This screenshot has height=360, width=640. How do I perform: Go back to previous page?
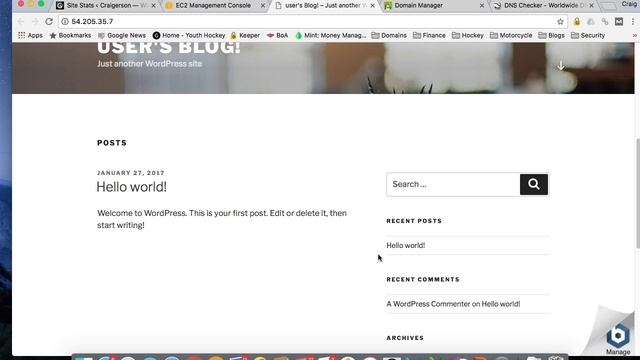click(x=21, y=21)
